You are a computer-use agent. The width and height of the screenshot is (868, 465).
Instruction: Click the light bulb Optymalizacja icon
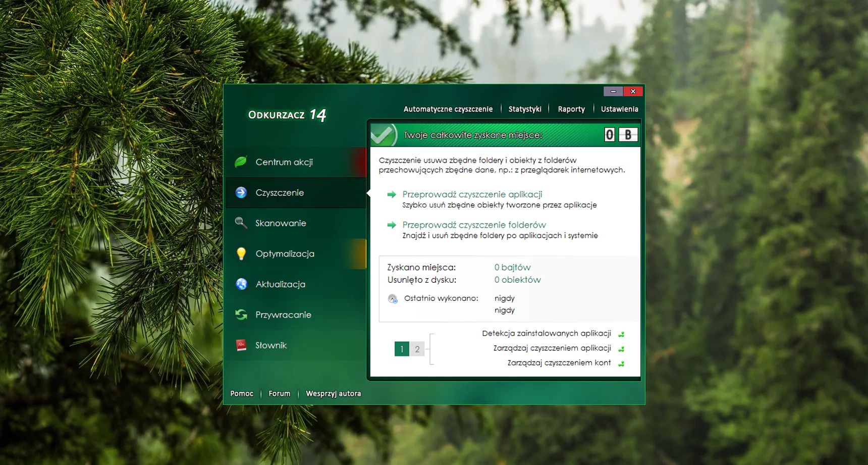(x=241, y=253)
